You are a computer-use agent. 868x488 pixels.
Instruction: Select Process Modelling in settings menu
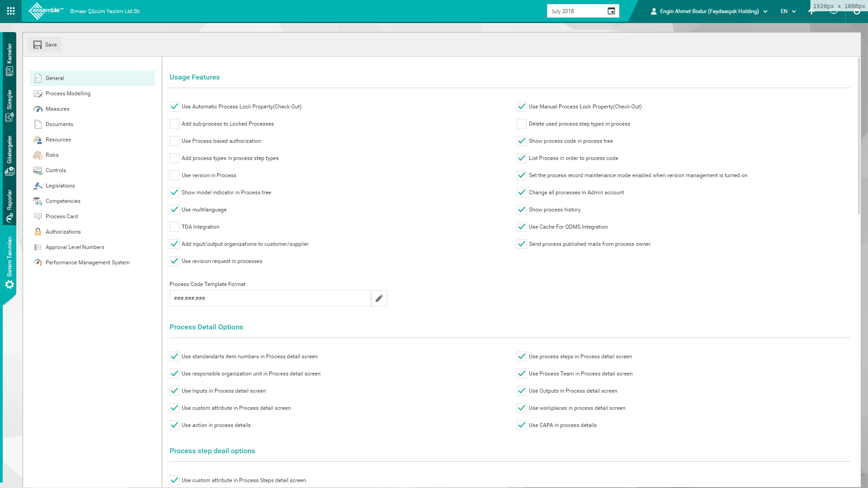68,94
